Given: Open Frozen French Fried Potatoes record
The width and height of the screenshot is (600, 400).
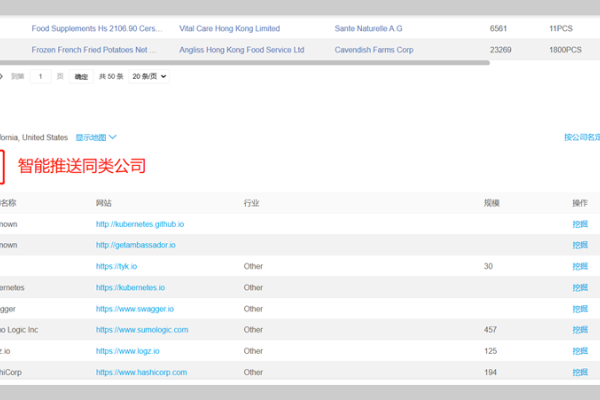Looking at the screenshot, I should (x=94, y=48).
